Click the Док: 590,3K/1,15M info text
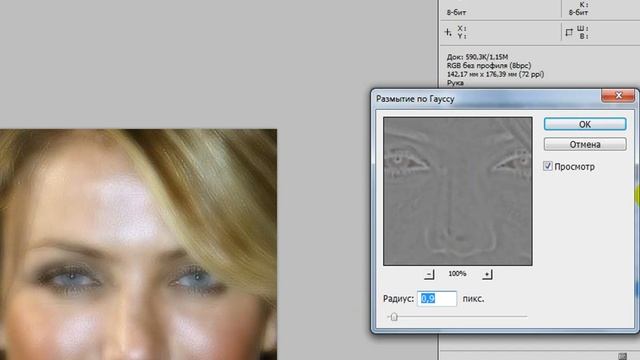 477,57
